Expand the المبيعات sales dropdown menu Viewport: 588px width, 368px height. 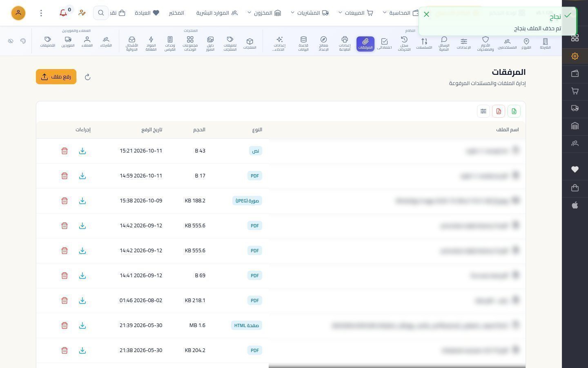356,13
